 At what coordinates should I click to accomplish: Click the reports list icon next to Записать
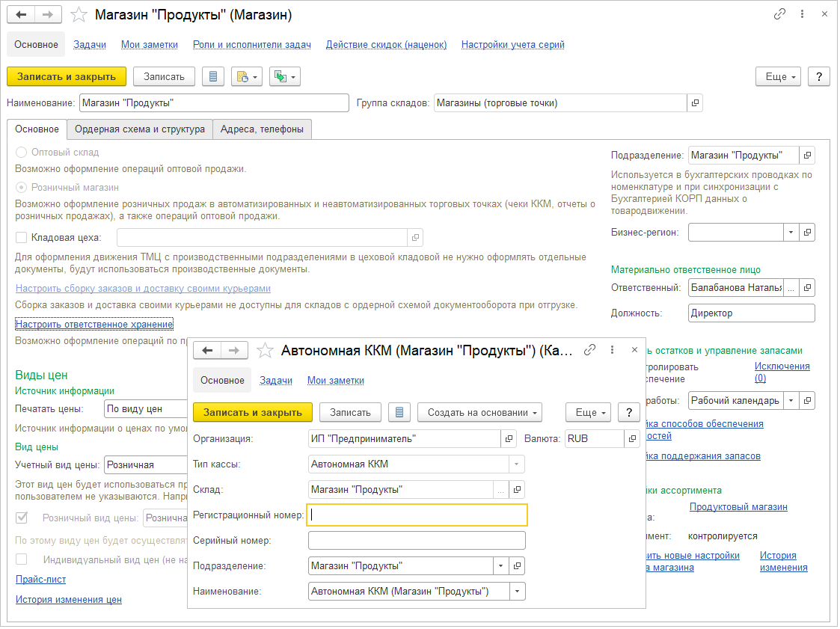[x=213, y=76]
